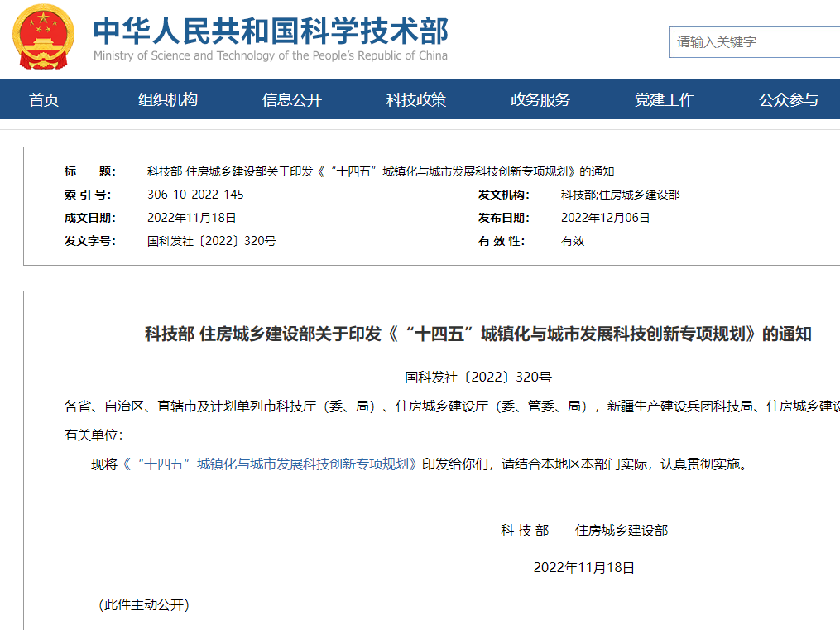Click the 成文日期 label
The image size is (840, 630).
point(90,218)
